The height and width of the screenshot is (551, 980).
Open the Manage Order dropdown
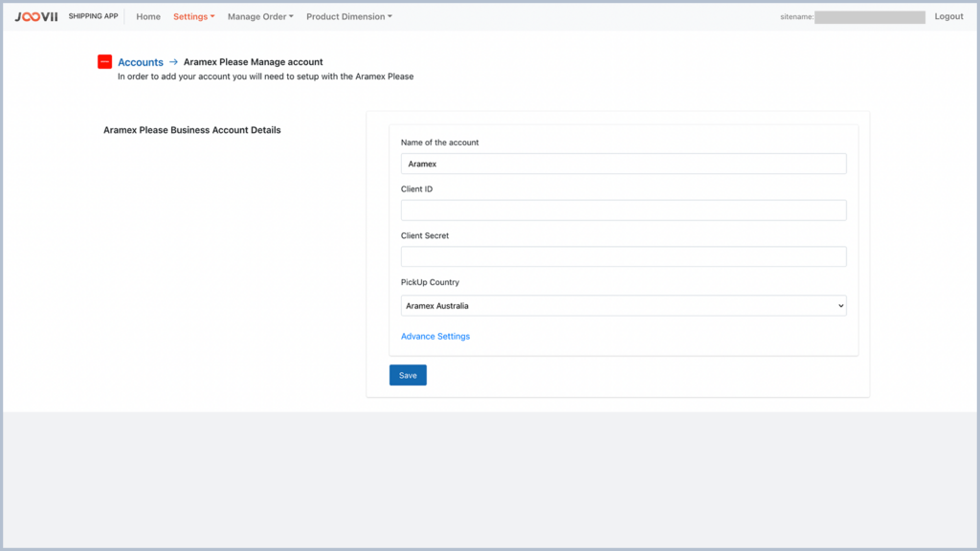[x=259, y=16]
